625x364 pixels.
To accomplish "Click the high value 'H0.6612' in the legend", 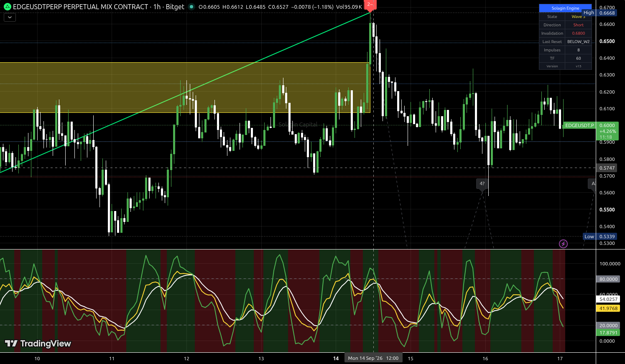I will [x=232, y=7].
